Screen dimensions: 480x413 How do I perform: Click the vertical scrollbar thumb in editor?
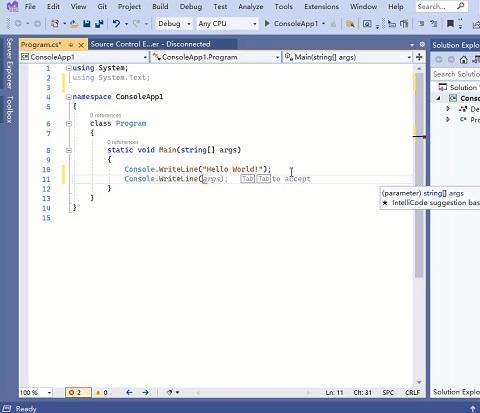(x=419, y=175)
